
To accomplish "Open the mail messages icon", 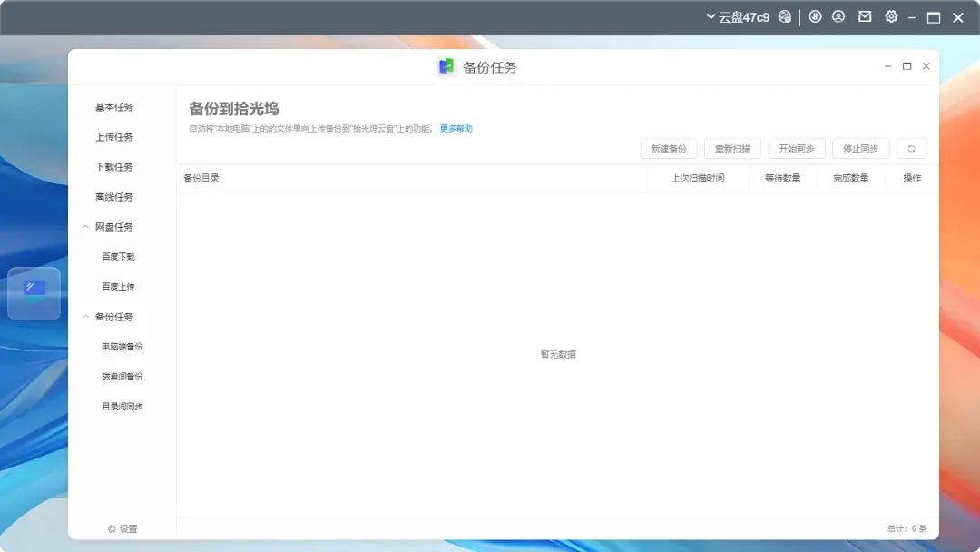I will click(865, 17).
